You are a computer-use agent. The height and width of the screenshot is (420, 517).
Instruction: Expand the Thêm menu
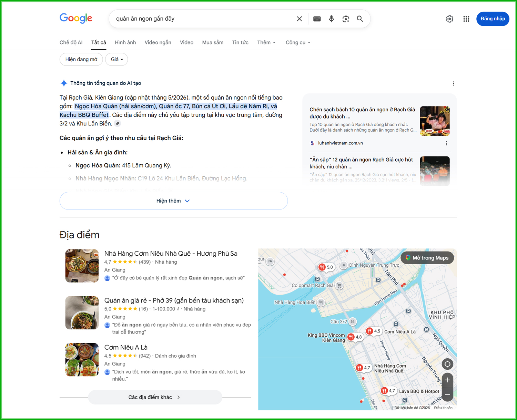266,42
